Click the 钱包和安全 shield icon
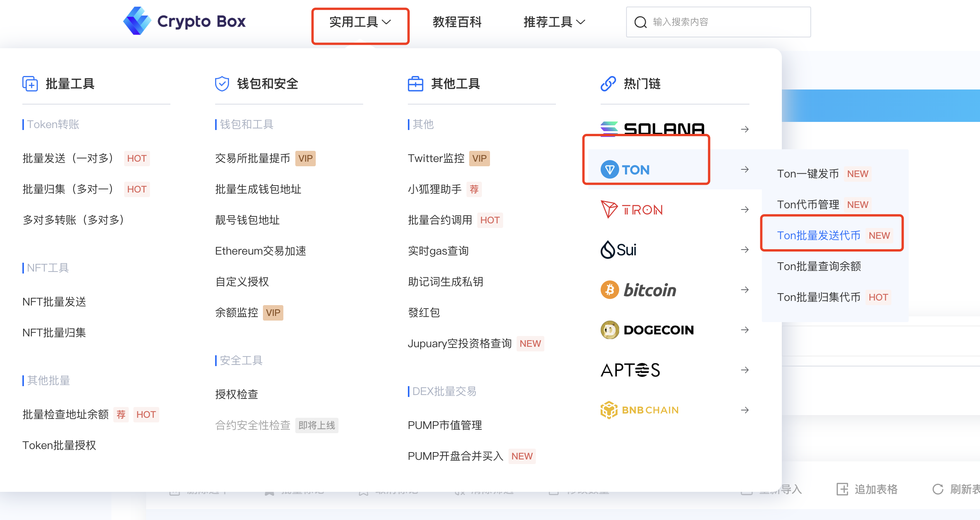The width and height of the screenshot is (980, 520). point(222,84)
